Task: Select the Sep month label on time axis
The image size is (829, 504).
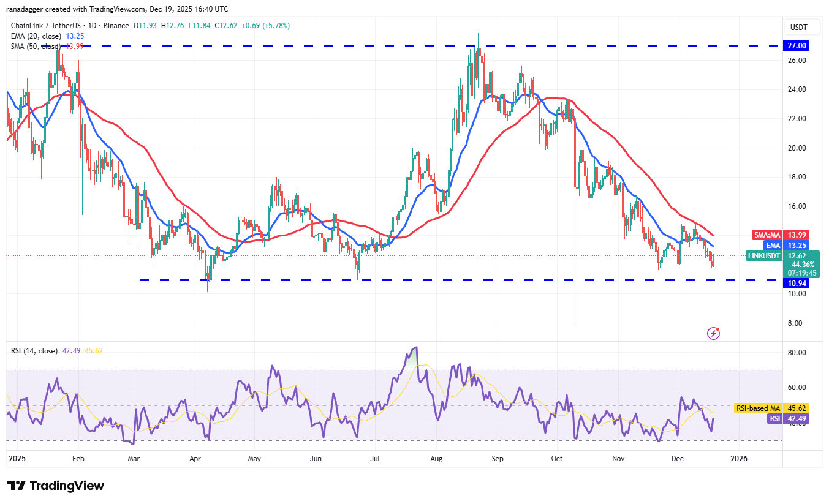Action: tap(497, 458)
